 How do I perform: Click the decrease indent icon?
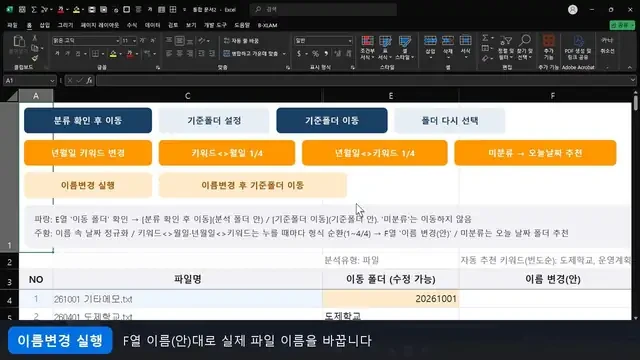201,54
